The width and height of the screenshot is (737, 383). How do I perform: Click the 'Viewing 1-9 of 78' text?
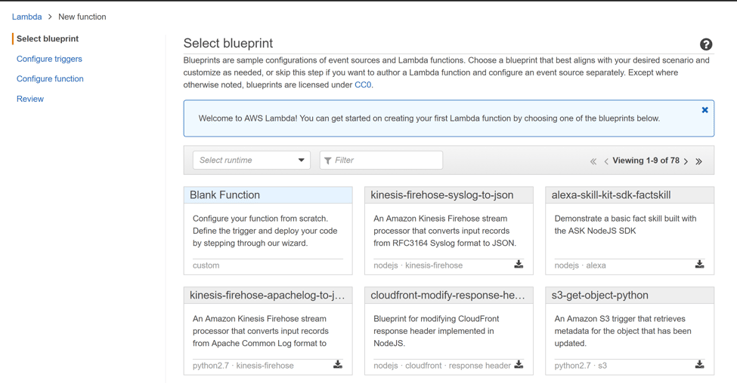tap(646, 160)
